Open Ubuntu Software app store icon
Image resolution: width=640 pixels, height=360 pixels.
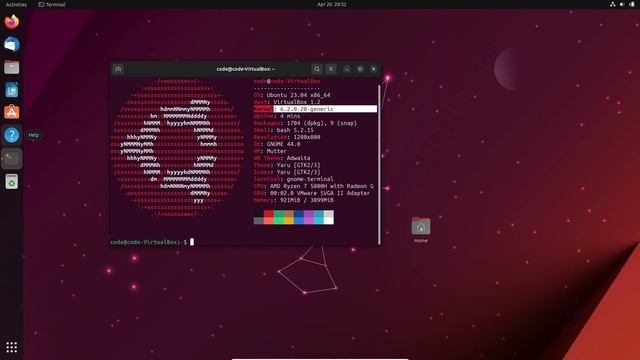tap(11, 112)
